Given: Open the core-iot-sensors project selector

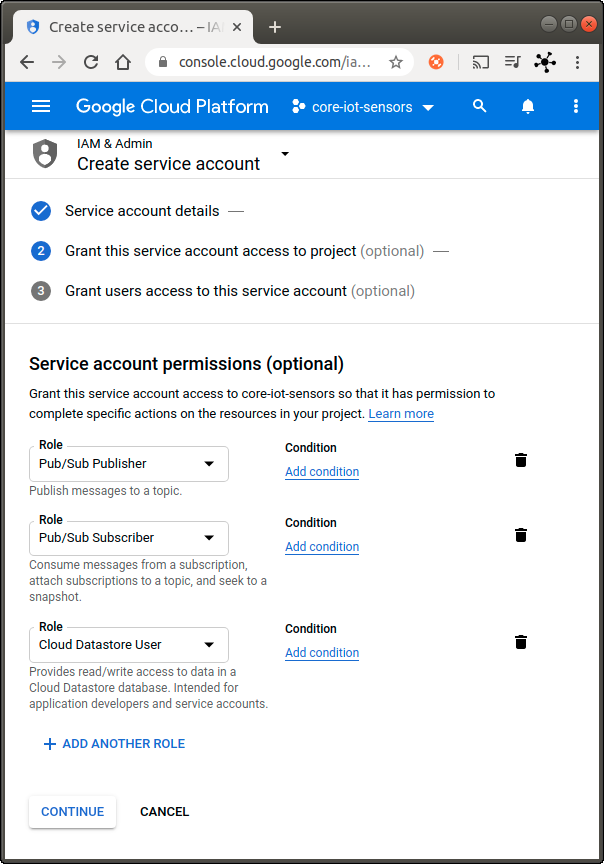Looking at the screenshot, I should (x=362, y=107).
